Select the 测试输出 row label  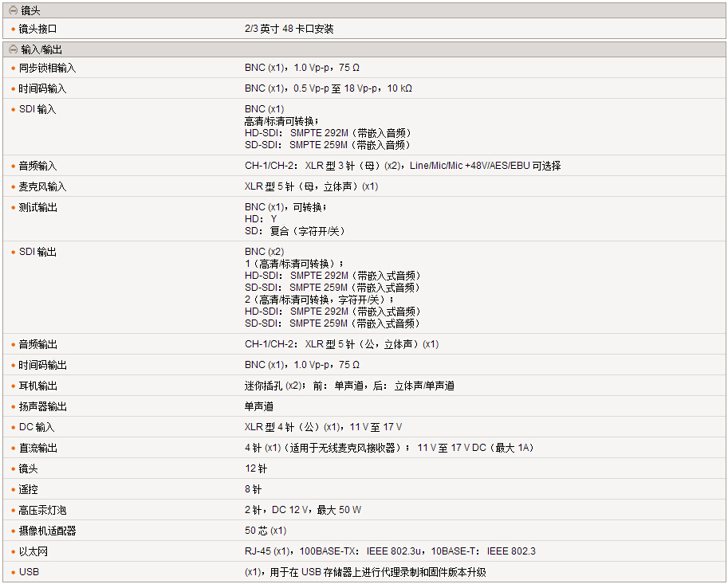pos(38,208)
